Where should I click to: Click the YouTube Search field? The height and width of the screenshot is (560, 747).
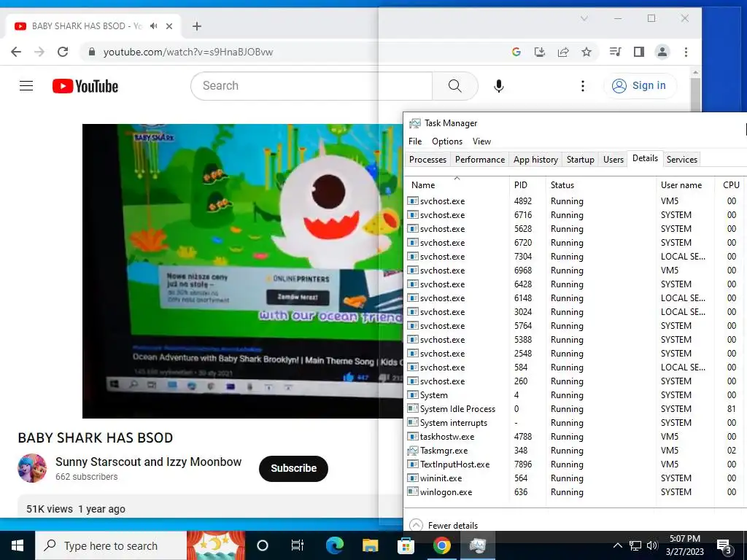click(311, 86)
